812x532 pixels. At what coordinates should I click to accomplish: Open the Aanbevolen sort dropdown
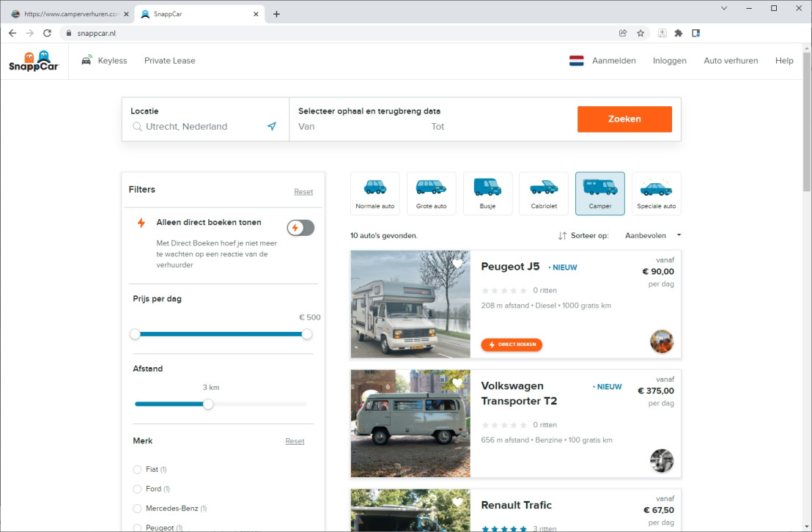tap(652, 235)
